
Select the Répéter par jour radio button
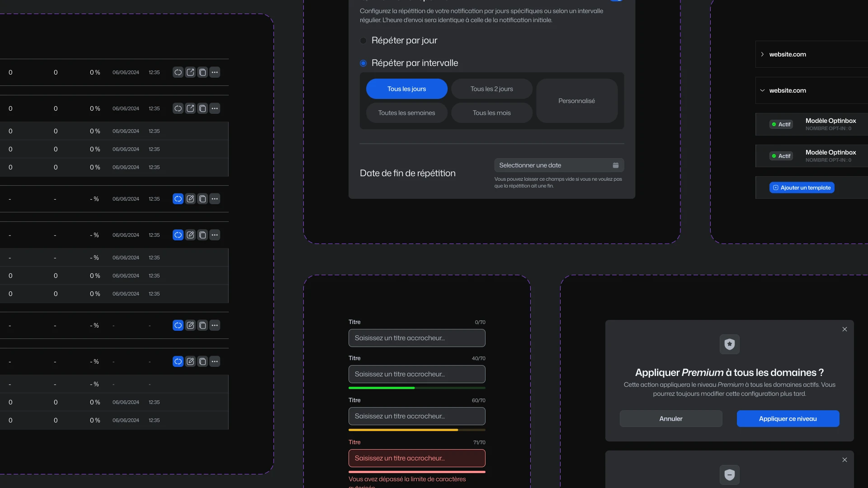(x=363, y=41)
